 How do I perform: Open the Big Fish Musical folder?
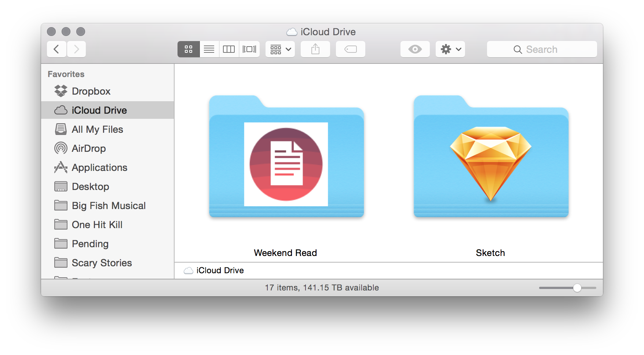point(107,205)
